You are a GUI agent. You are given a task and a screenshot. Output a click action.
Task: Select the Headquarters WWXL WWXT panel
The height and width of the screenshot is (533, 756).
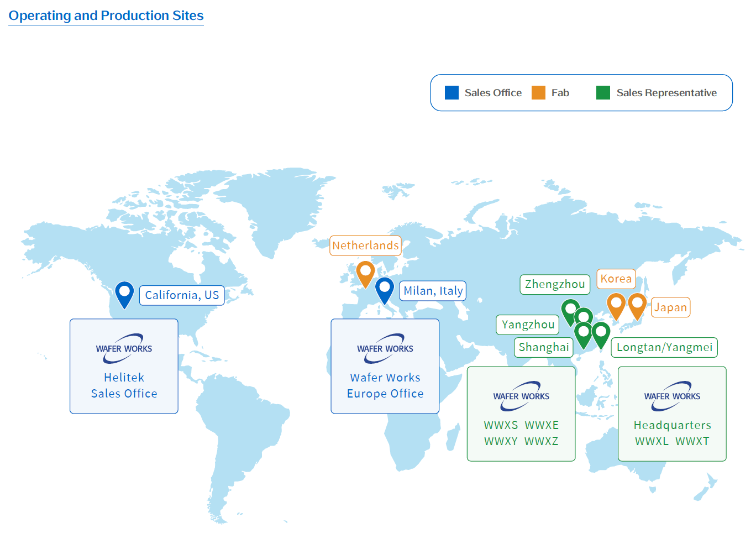672,414
